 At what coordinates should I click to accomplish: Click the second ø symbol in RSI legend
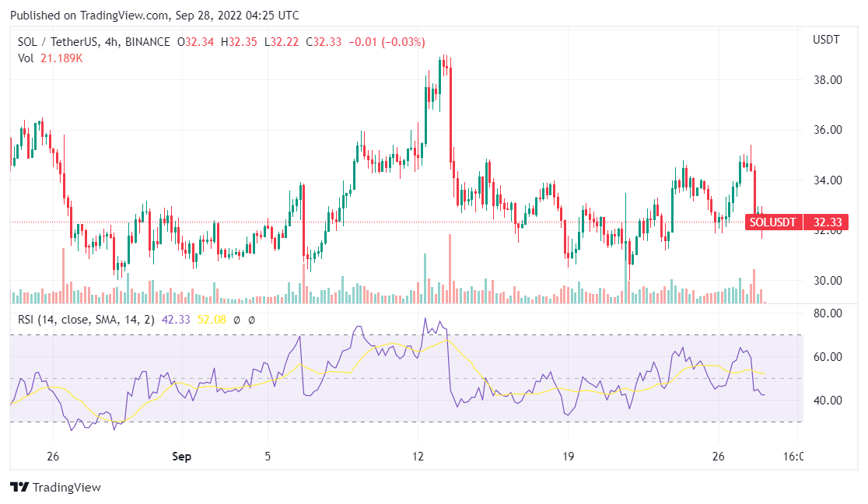(x=251, y=320)
